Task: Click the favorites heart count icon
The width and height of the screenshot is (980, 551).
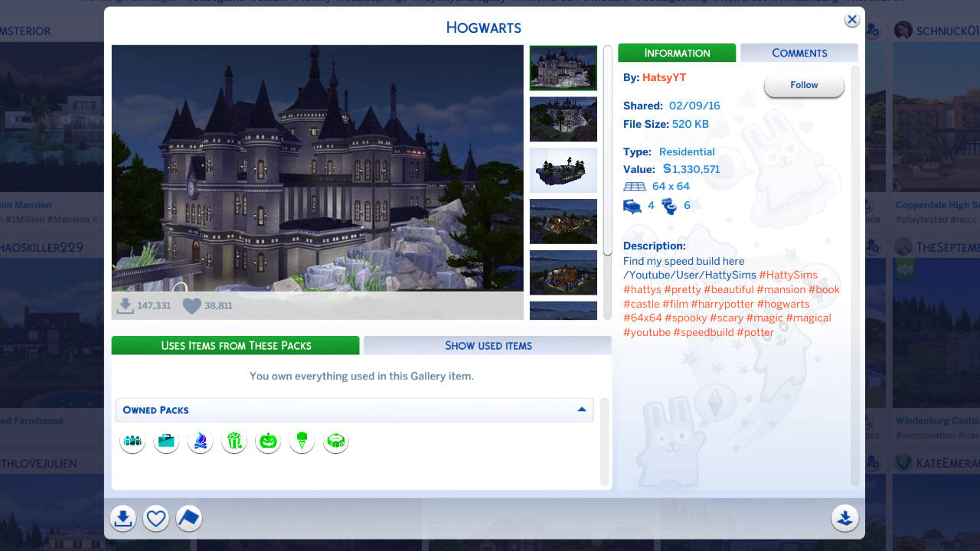Action: point(192,306)
